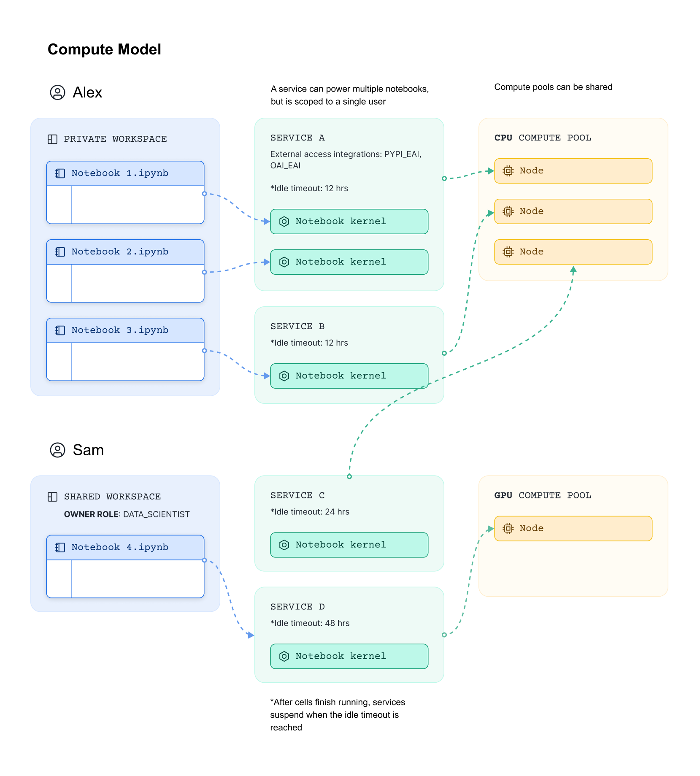The width and height of the screenshot is (700, 776).
Task: Click the middle Node box in CPU Compute Pool
Action: click(x=573, y=211)
